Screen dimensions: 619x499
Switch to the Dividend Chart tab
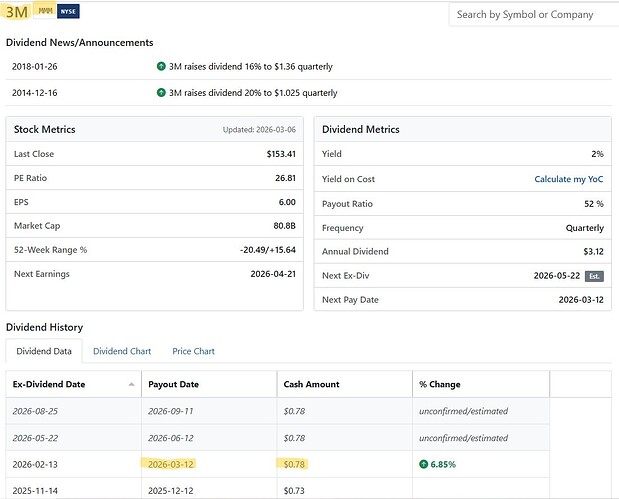122,351
